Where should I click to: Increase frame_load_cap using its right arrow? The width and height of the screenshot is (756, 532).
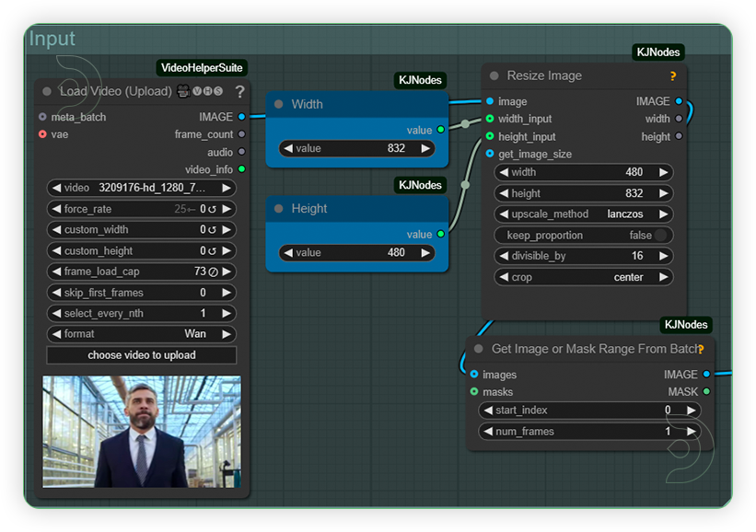tap(227, 271)
